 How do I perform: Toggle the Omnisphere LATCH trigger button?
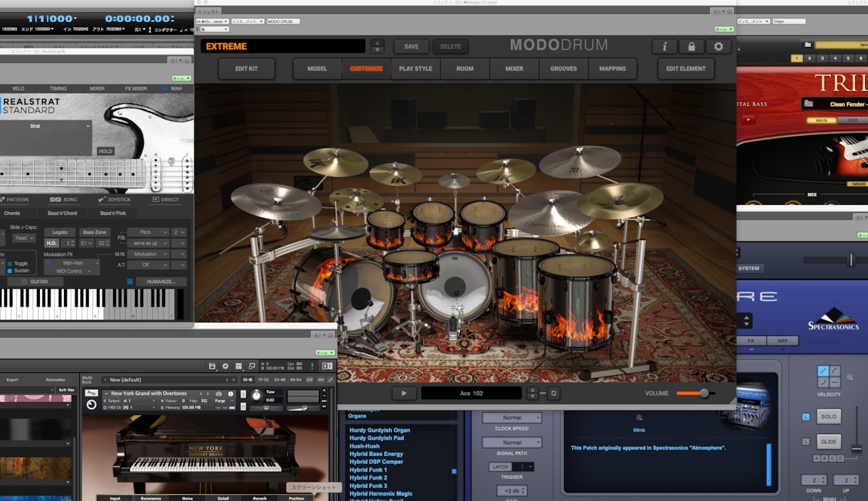point(500,467)
